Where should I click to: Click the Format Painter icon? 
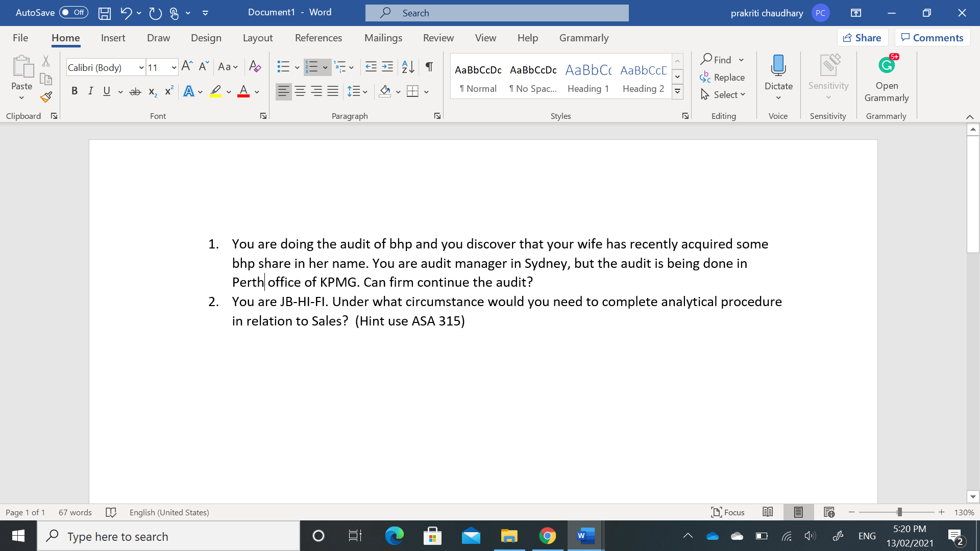click(x=45, y=97)
